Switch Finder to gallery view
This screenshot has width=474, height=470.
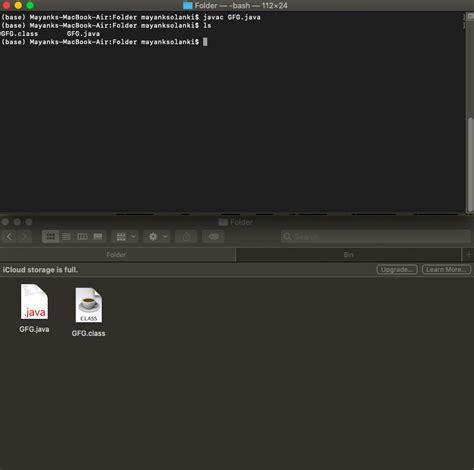point(98,237)
